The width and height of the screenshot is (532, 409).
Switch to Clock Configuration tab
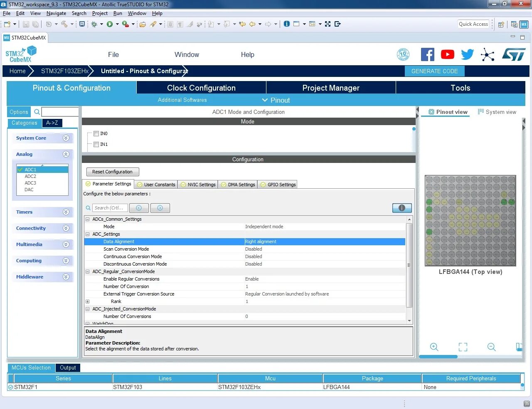pyautogui.click(x=201, y=88)
